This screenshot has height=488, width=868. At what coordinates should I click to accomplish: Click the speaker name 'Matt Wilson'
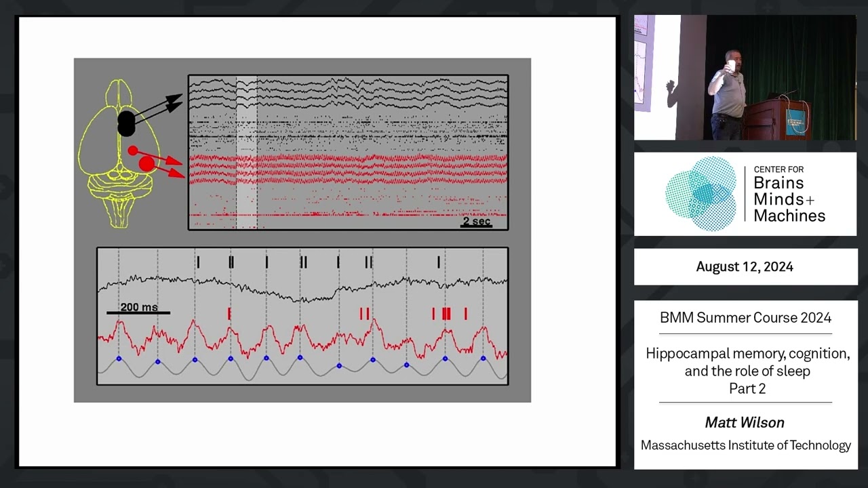745,422
